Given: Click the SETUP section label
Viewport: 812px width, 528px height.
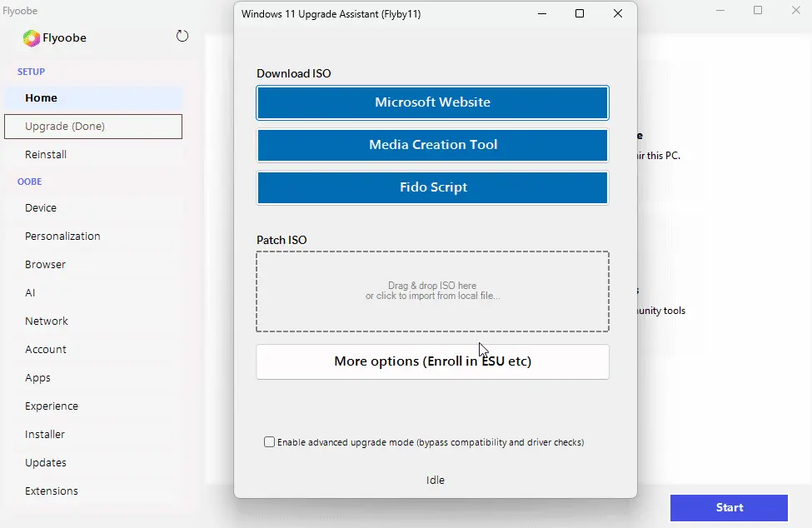Looking at the screenshot, I should 31,72.
